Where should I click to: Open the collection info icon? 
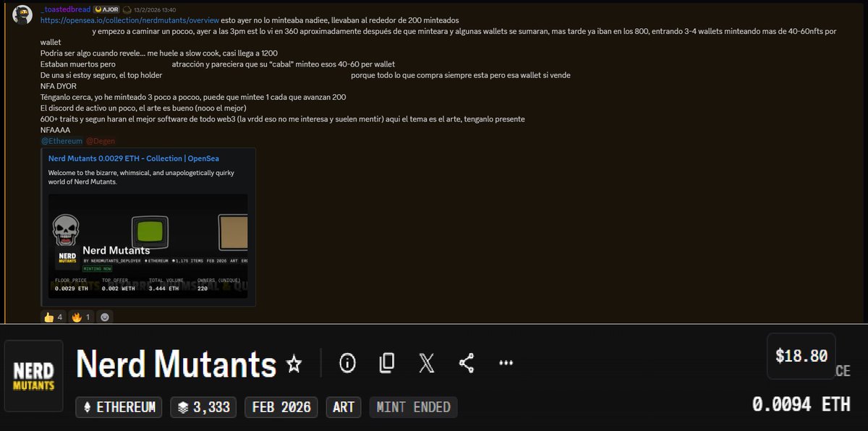[x=347, y=363]
